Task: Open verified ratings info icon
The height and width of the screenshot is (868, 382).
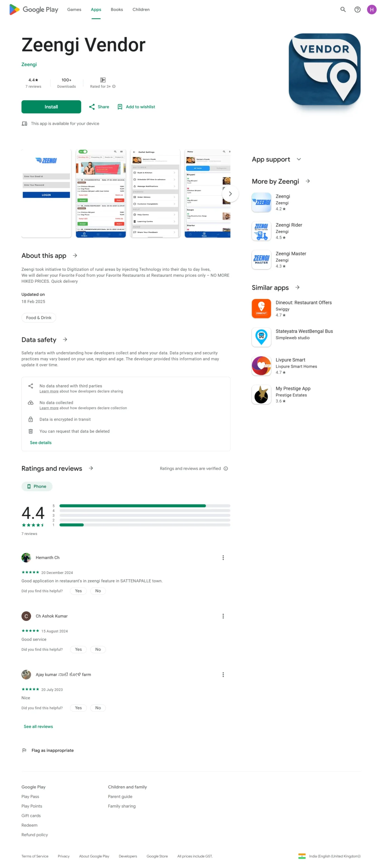Action: tap(225, 468)
